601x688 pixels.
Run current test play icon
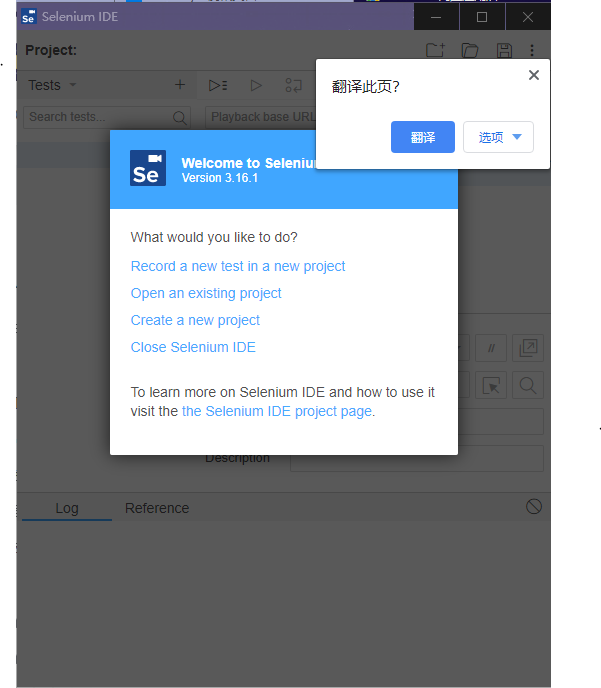click(256, 85)
